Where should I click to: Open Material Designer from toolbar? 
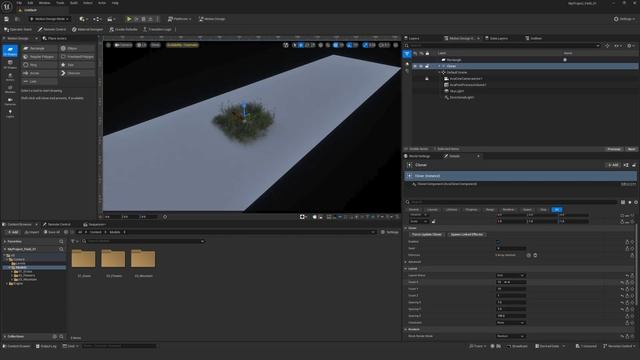click(x=87, y=29)
